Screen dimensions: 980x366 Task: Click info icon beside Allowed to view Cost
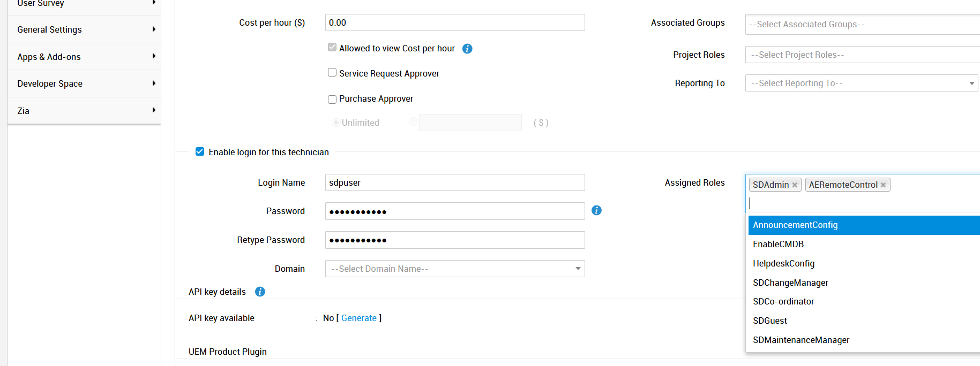pyautogui.click(x=467, y=49)
